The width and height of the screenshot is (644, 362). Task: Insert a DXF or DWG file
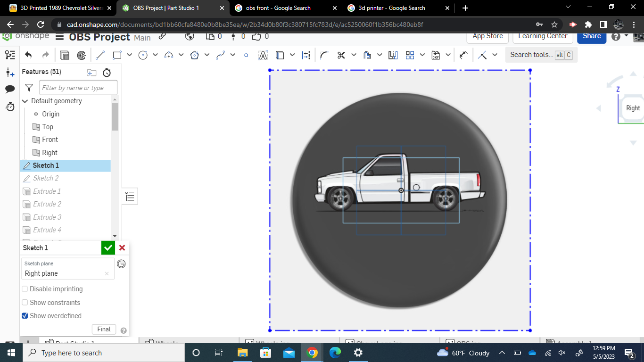click(436, 55)
